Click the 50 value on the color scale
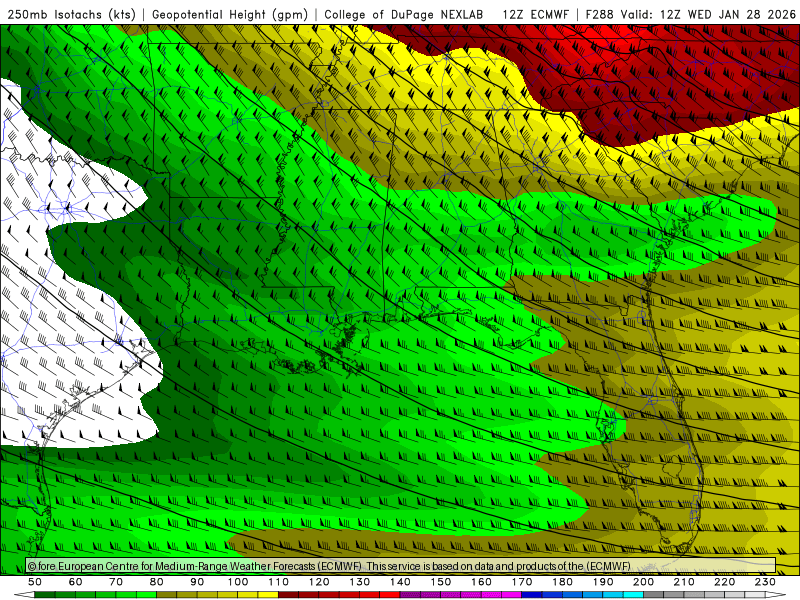Viewport: 800px width, 600px height. tap(35, 582)
